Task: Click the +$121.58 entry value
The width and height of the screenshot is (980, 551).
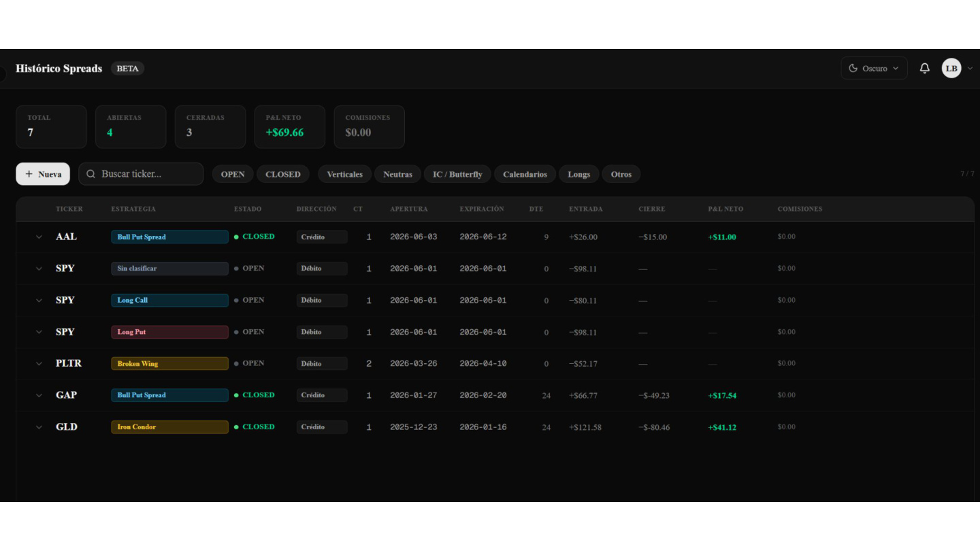Action: click(585, 427)
